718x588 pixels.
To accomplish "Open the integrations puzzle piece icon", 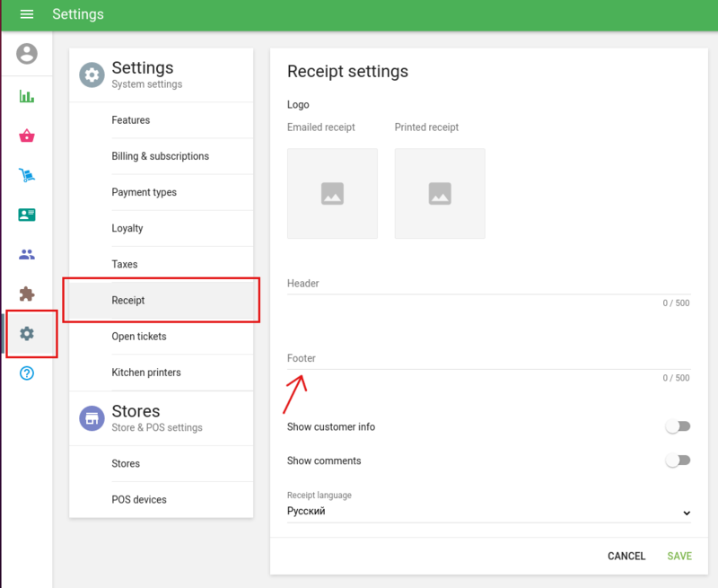I will pyautogui.click(x=27, y=294).
